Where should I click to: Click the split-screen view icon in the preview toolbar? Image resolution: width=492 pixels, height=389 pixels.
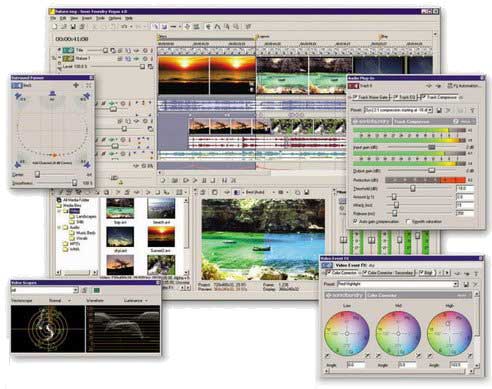[236, 192]
